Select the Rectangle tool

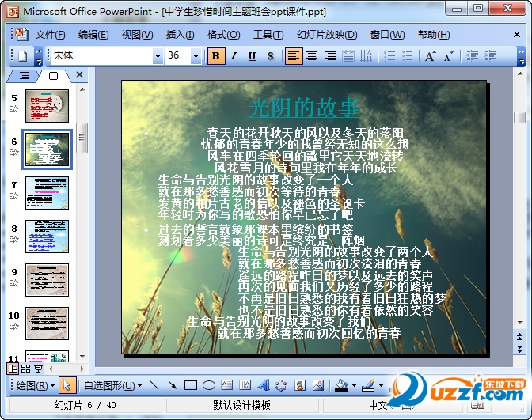coord(191,385)
